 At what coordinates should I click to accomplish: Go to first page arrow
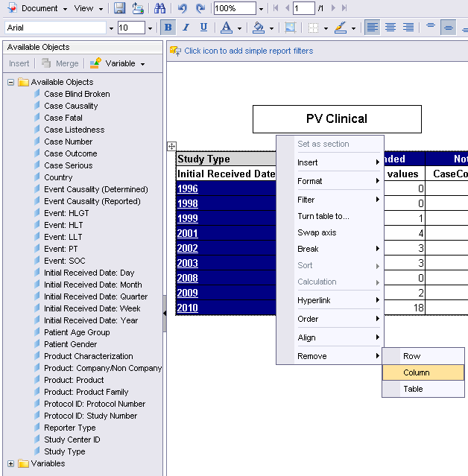[276, 8]
